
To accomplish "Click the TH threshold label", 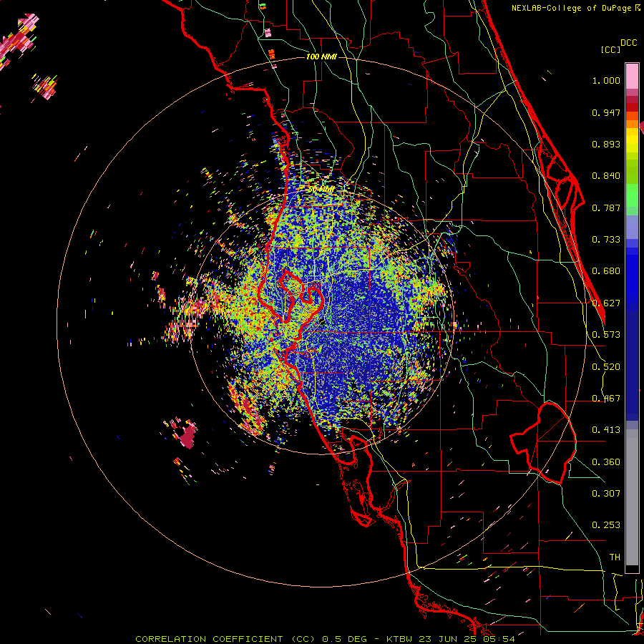I will coord(615,557).
